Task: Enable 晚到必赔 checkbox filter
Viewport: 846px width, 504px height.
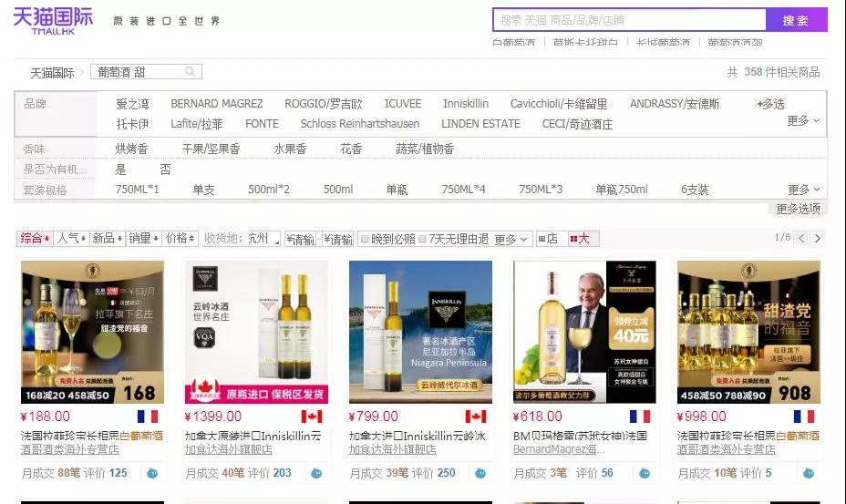Action: click(x=365, y=239)
